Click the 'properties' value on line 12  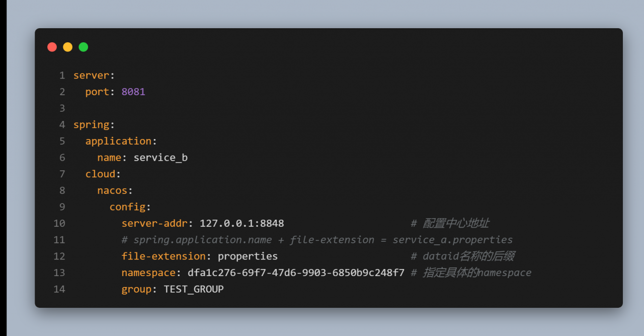248,256
